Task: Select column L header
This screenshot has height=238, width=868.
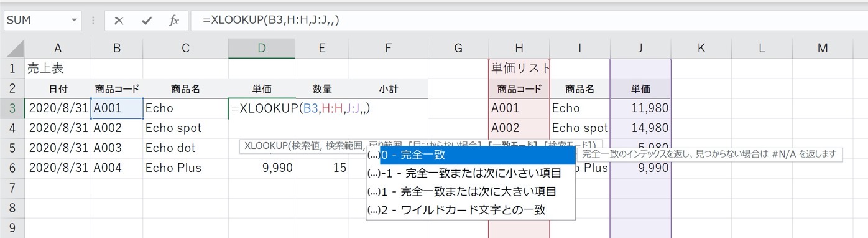Action: point(762,49)
